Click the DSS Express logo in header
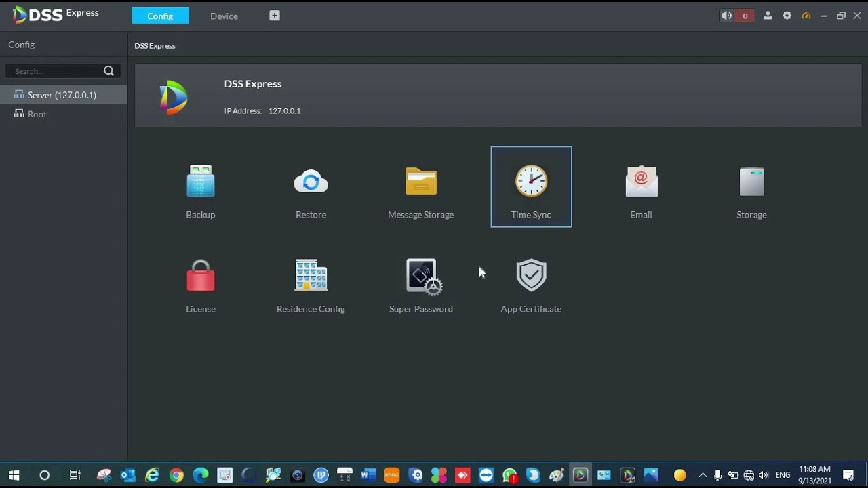This screenshot has height=488, width=868. (x=56, y=14)
